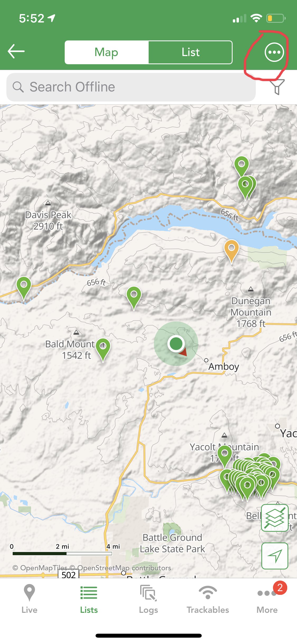Select the green pin northwest of Amboy
Screen dimensions: 297x644
pyautogui.click(x=134, y=298)
